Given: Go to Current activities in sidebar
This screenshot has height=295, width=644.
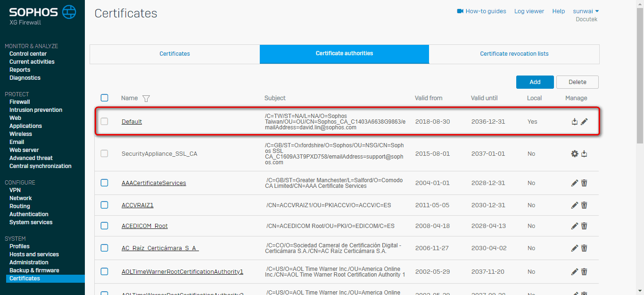Looking at the screenshot, I should click(32, 62).
